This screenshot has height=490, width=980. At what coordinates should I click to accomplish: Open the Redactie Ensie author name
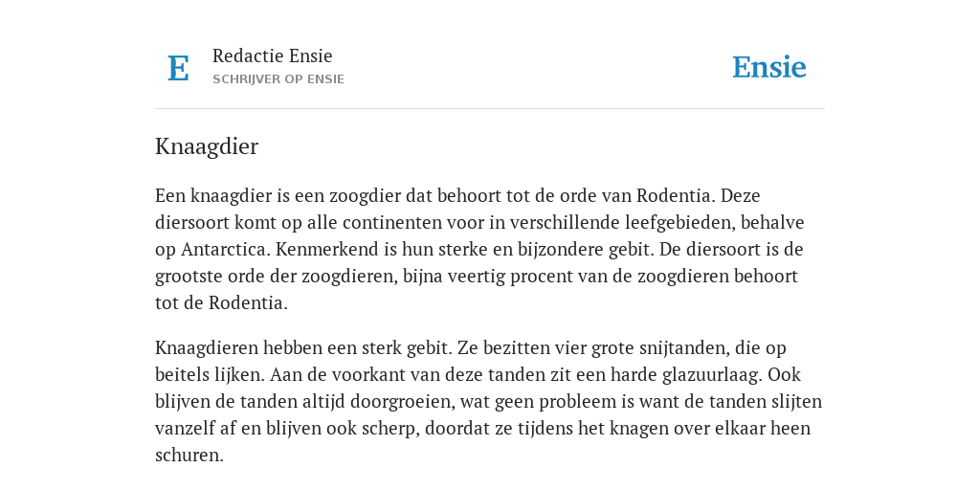[x=272, y=56]
